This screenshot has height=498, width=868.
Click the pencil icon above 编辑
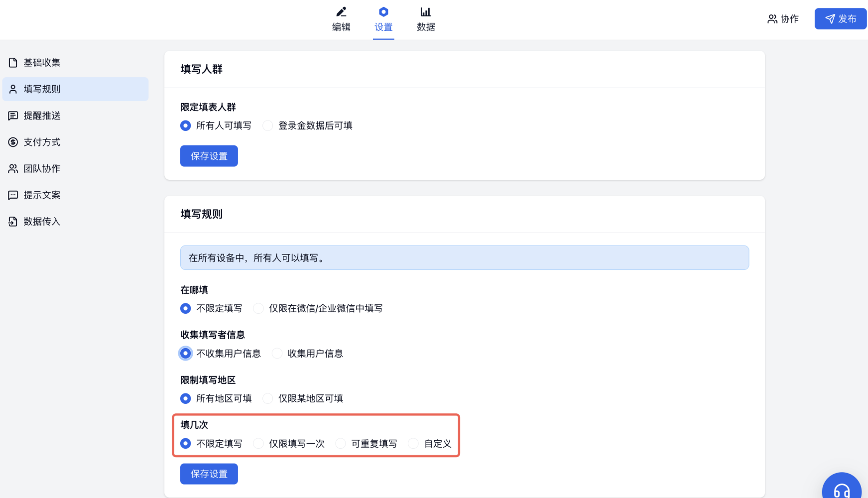click(341, 11)
